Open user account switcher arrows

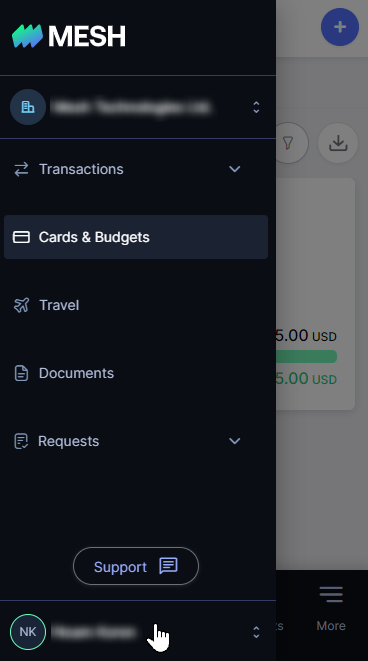click(256, 631)
